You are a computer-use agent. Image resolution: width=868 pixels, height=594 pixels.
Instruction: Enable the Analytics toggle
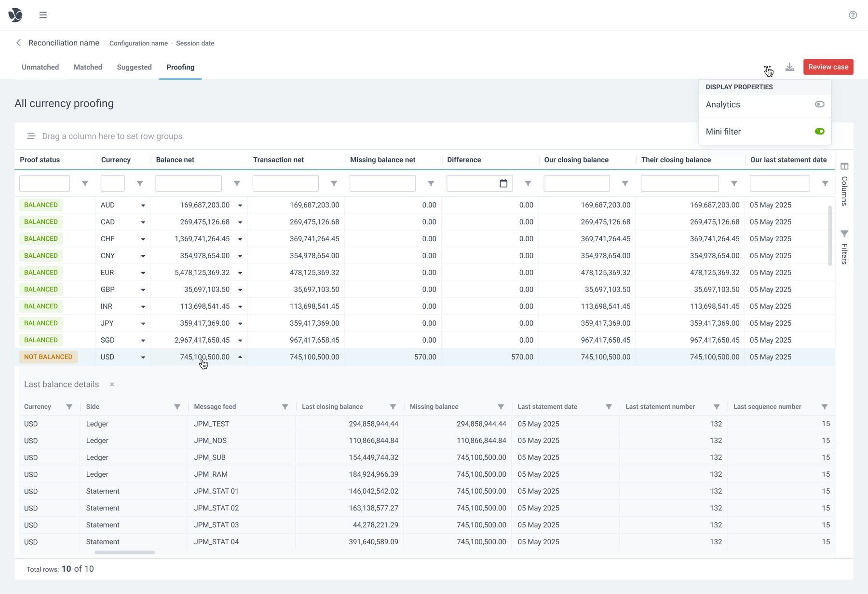(x=819, y=104)
